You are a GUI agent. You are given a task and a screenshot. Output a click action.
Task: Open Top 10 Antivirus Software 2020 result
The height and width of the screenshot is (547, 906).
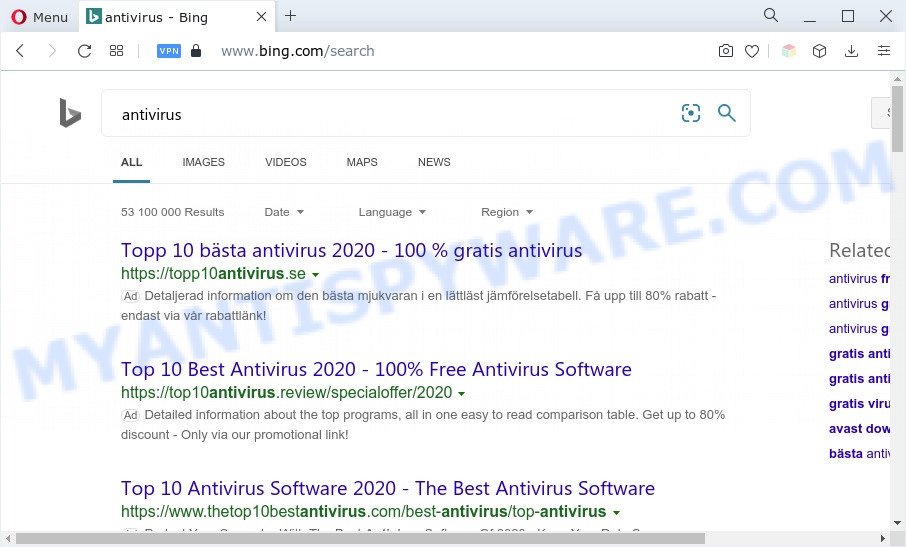[x=388, y=488]
